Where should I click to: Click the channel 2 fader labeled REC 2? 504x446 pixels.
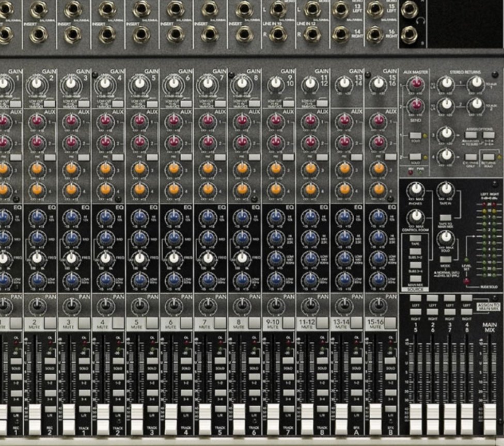tap(35, 419)
